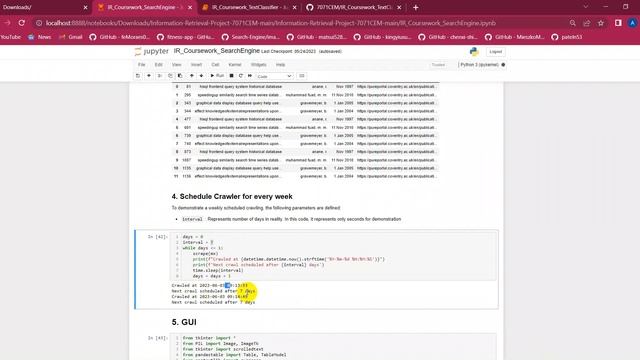
Task: Open the Gmail bookmark
Action: point(71,37)
